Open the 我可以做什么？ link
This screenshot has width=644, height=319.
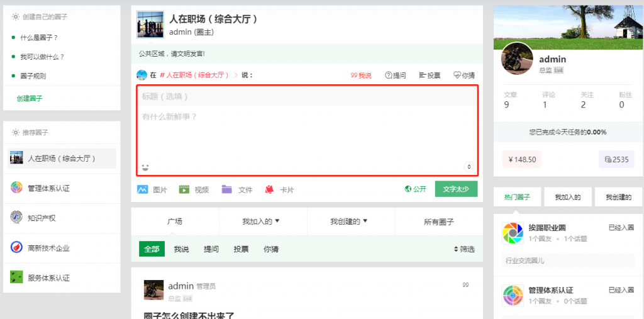(42, 57)
